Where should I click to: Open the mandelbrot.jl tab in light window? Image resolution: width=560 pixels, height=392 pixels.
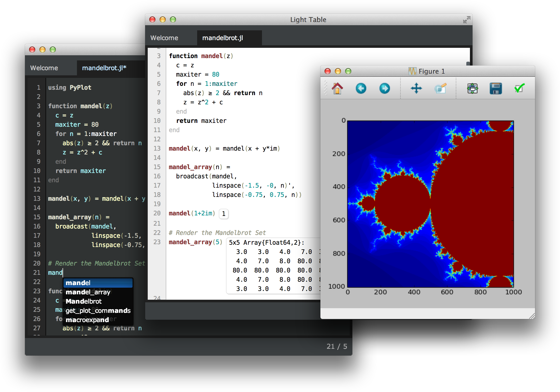pos(223,38)
